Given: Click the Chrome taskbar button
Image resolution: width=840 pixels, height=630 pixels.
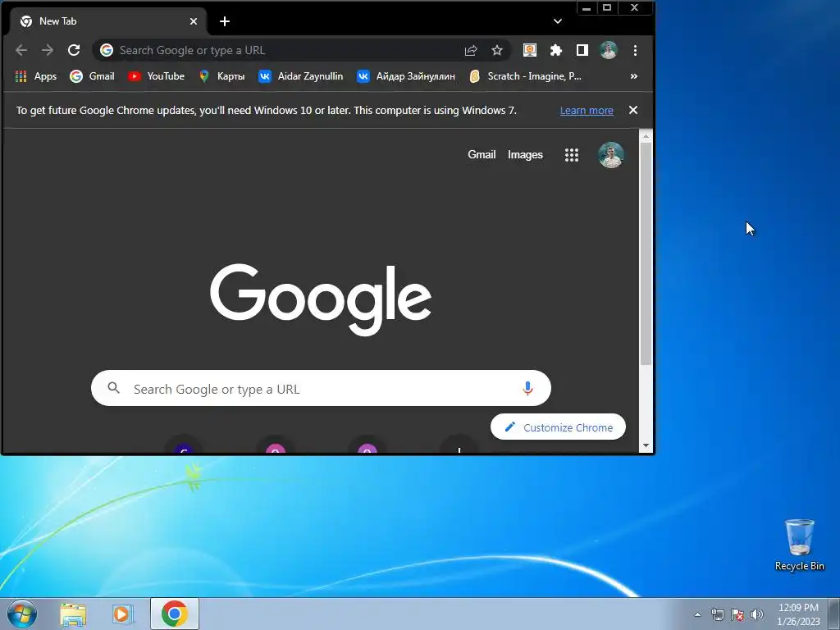Looking at the screenshot, I should 175,614.
